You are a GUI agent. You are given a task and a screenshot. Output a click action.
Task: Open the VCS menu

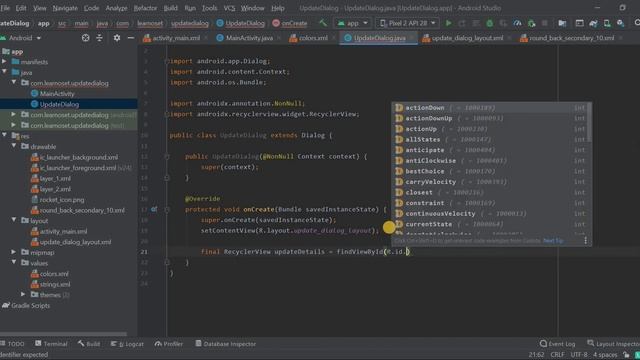[229, 8]
